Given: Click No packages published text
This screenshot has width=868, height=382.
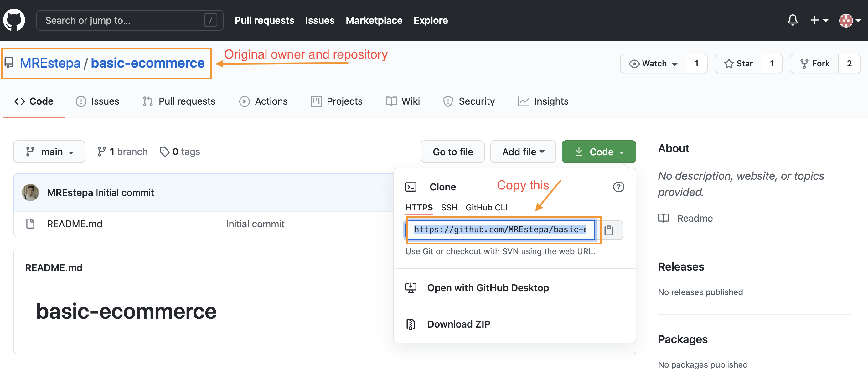Looking at the screenshot, I should (703, 364).
